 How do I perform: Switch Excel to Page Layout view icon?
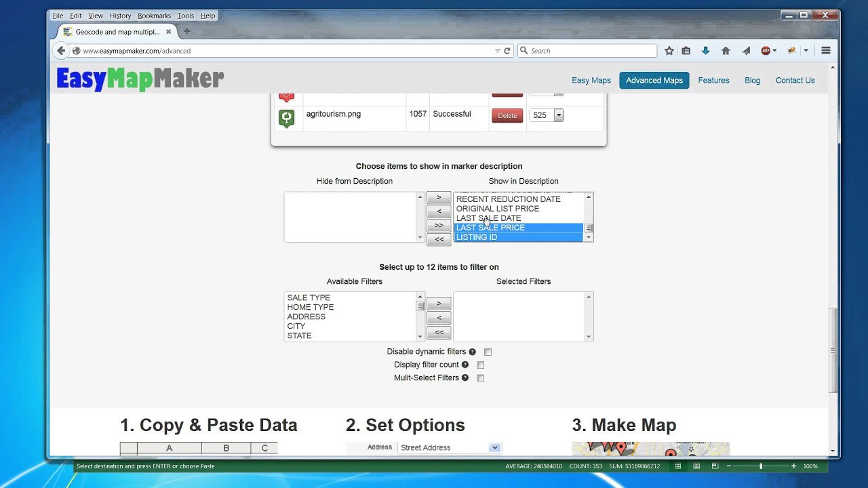pos(696,466)
